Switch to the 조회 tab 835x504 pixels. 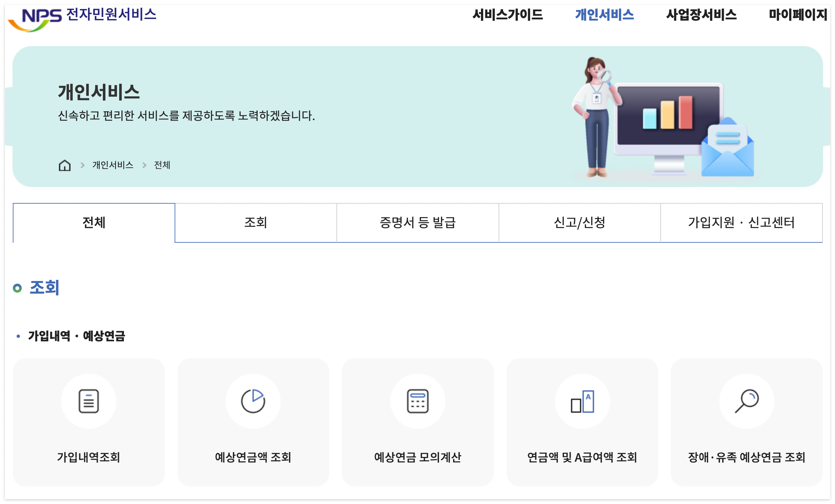coord(256,223)
